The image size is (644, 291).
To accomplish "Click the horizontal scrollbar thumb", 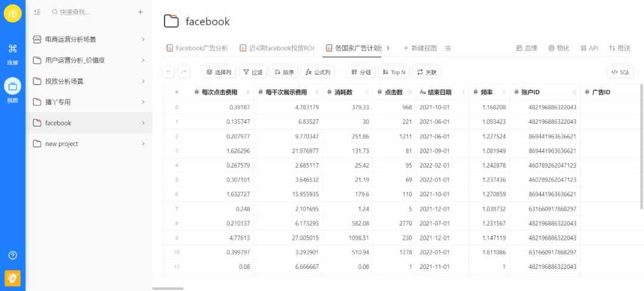I will point(168,289).
